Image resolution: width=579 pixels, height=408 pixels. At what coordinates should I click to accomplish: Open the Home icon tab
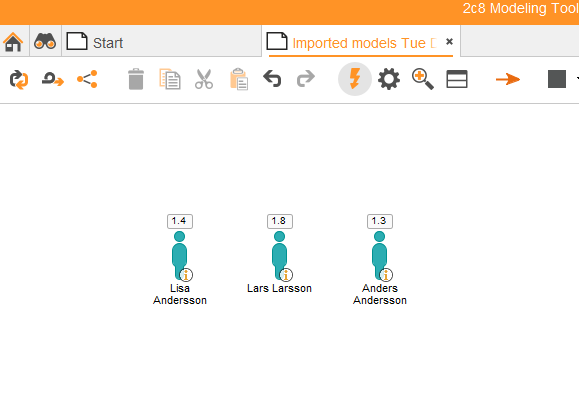coord(13,42)
